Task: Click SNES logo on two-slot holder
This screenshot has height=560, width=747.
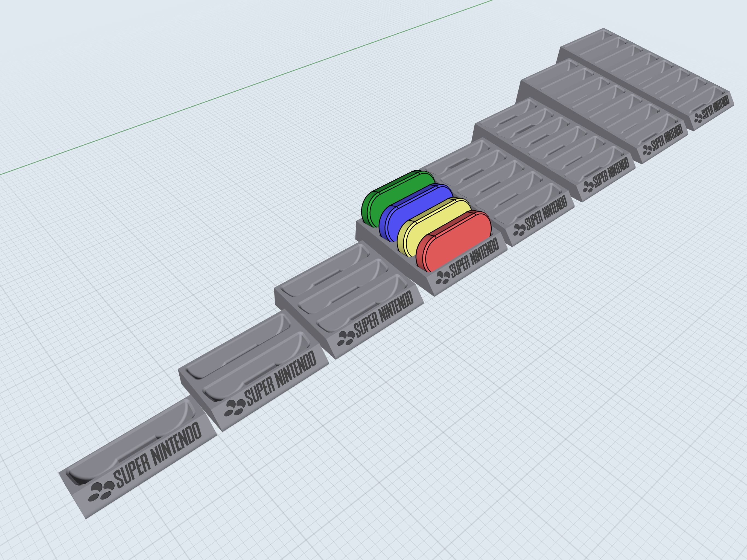Action: click(x=235, y=408)
